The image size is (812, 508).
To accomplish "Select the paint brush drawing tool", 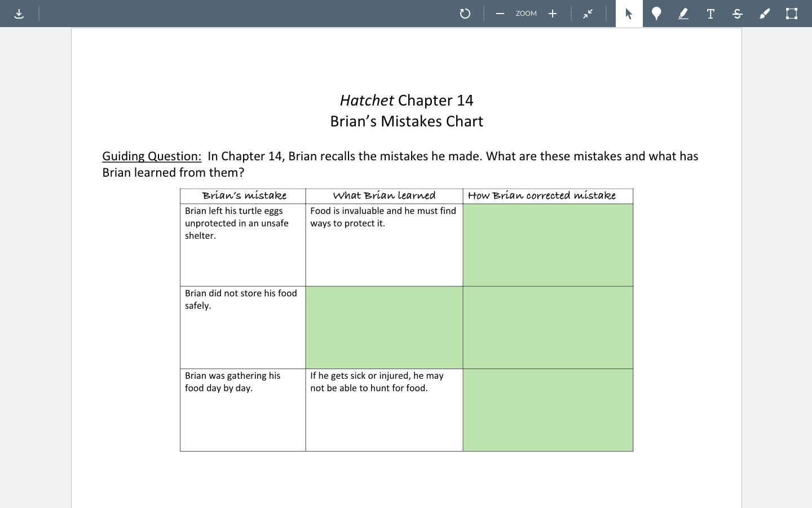I will 765,14.
